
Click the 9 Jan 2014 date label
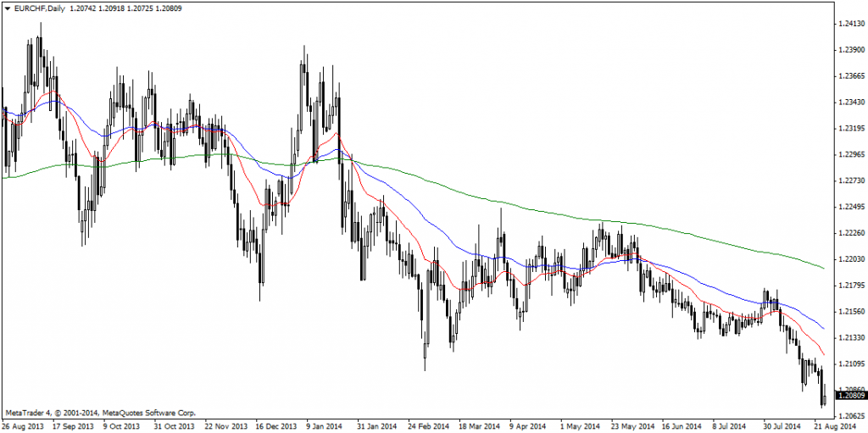pyautogui.click(x=324, y=426)
